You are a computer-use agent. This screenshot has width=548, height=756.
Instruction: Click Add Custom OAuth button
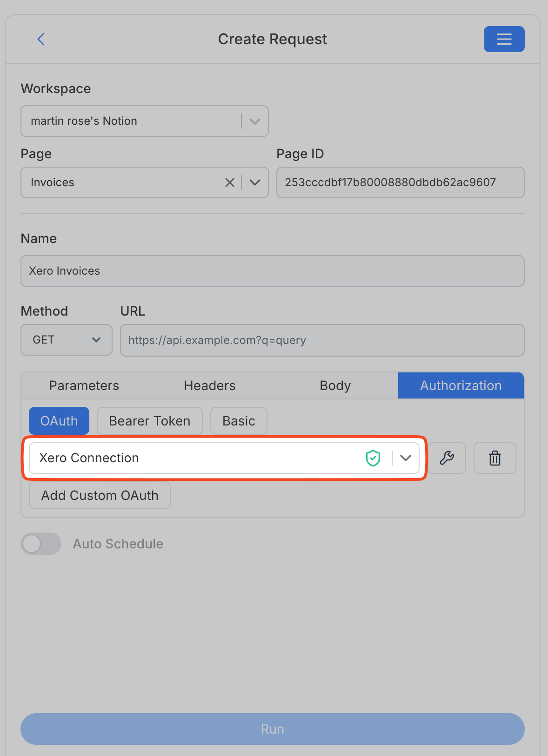[100, 495]
